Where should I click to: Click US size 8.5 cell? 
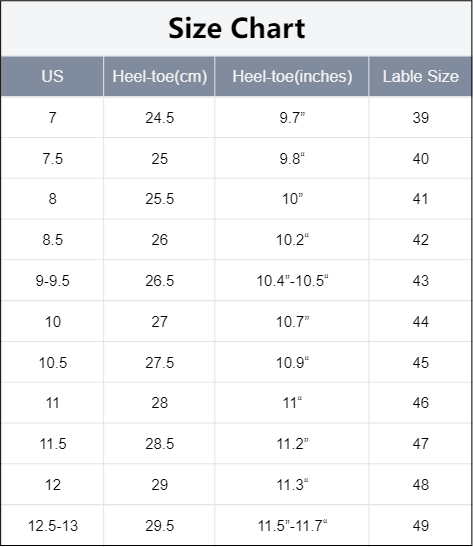coord(52,240)
